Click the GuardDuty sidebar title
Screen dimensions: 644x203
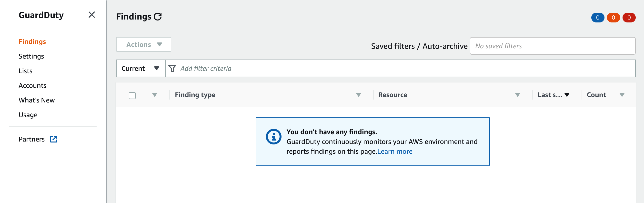pos(41,15)
